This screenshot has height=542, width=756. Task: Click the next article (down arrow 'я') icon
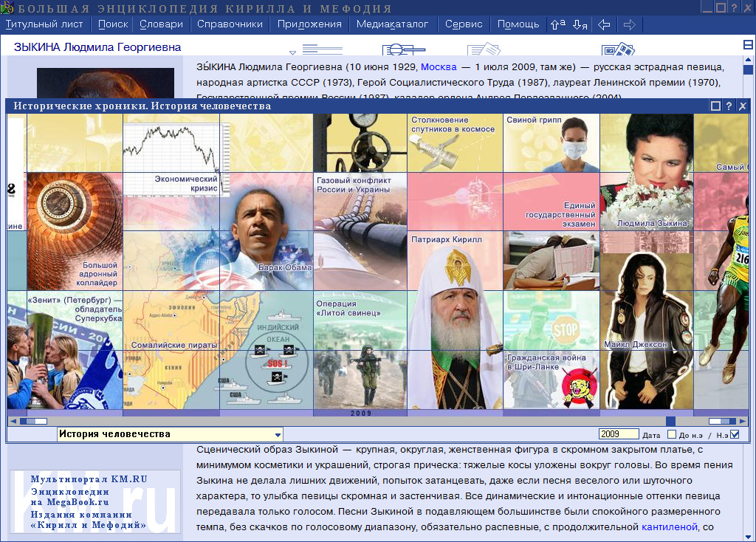coord(580,24)
